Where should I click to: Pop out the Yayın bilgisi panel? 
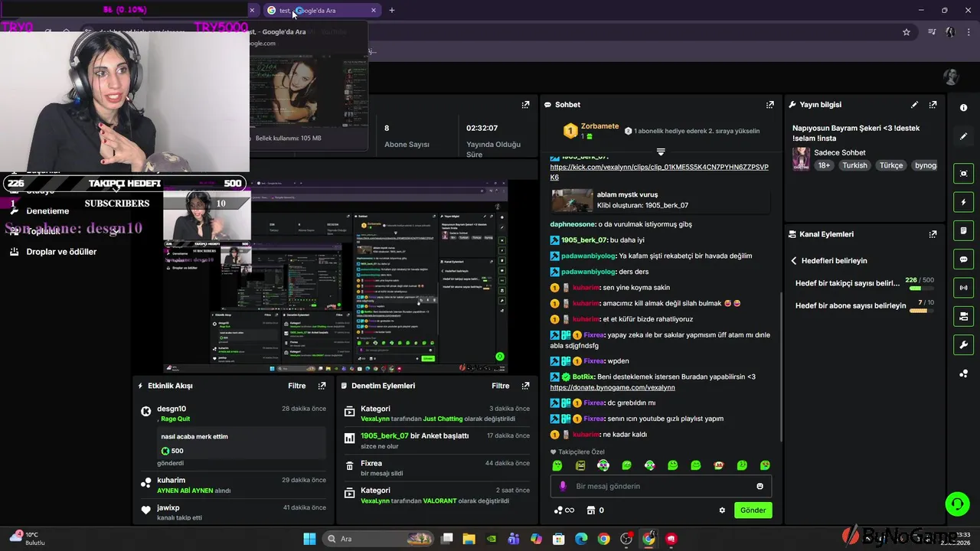(x=933, y=104)
